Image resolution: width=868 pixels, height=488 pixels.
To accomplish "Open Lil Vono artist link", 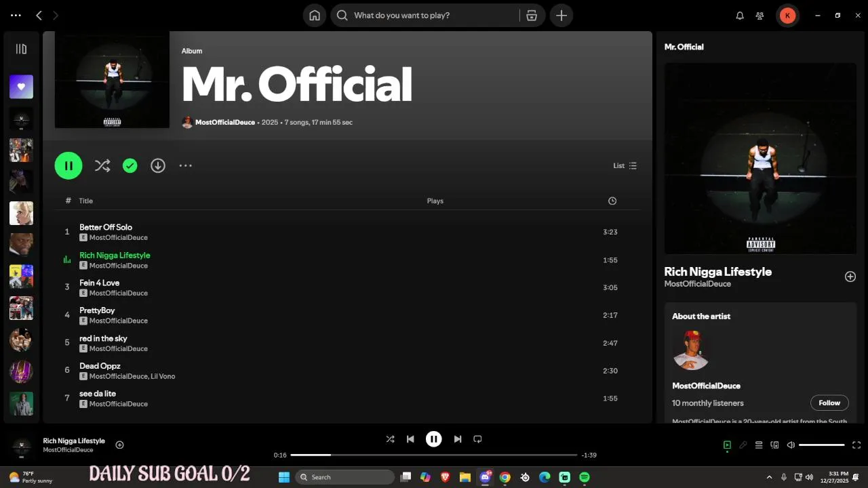I will tap(163, 376).
